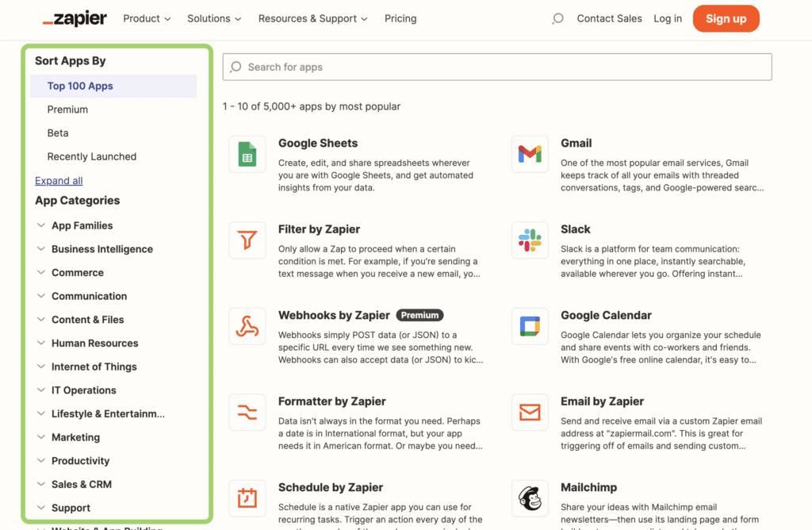Viewport: 812px width, 530px height.
Task: Open the Google Sheets app title
Action: tap(318, 143)
